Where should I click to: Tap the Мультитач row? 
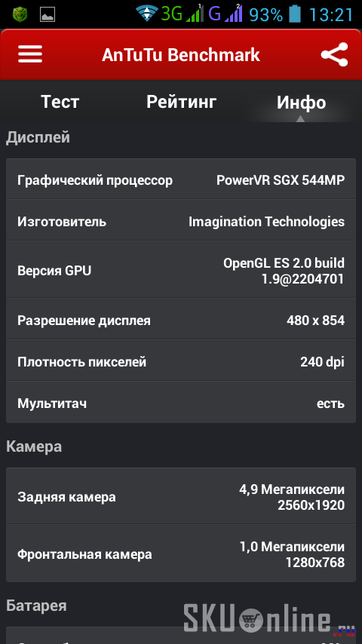(181, 402)
